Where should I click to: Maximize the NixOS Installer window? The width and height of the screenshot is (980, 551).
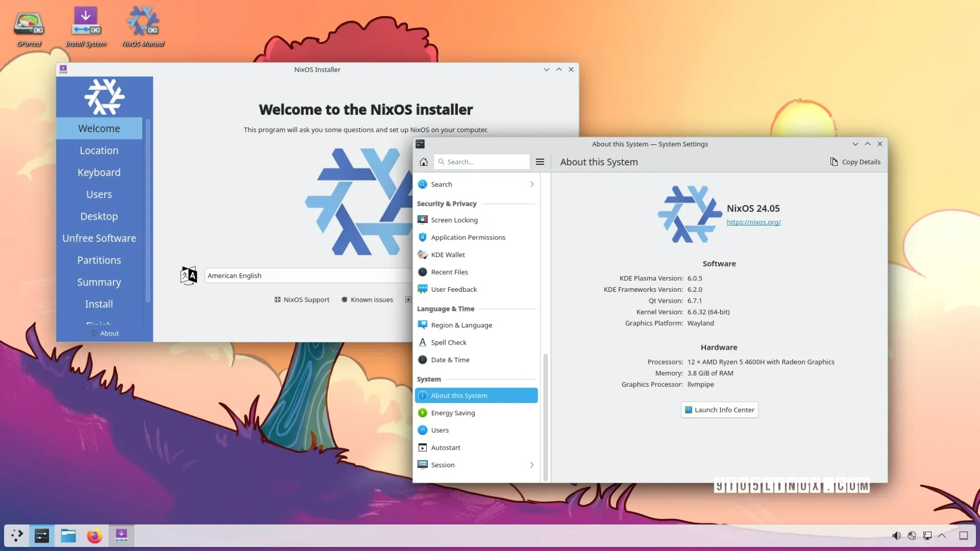(559, 70)
